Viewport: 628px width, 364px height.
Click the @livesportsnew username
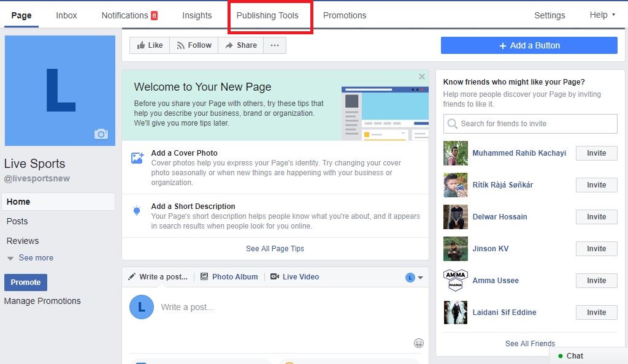(37, 178)
